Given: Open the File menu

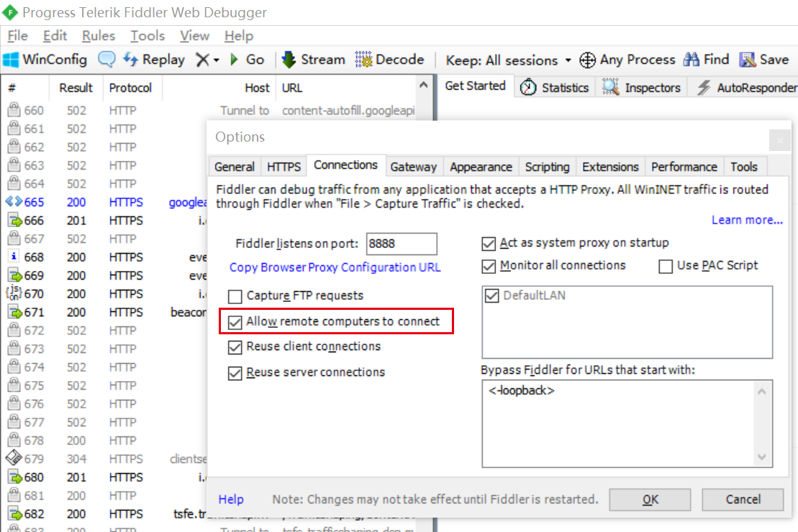Looking at the screenshot, I should click(18, 36).
